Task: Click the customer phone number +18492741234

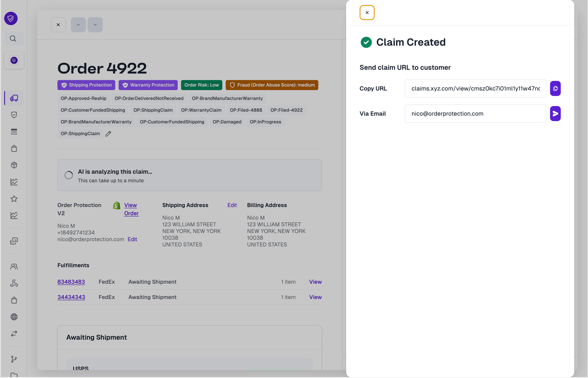Action: (x=76, y=233)
